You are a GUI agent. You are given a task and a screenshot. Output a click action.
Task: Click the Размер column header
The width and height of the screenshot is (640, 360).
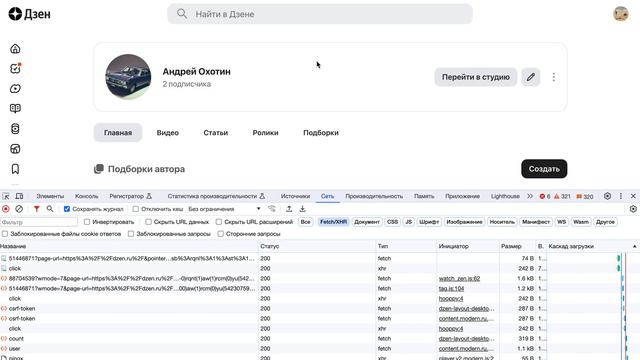point(517,247)
